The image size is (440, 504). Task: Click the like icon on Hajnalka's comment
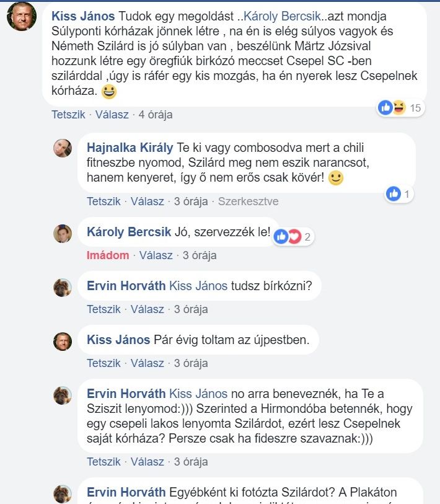tap(394, 194)
